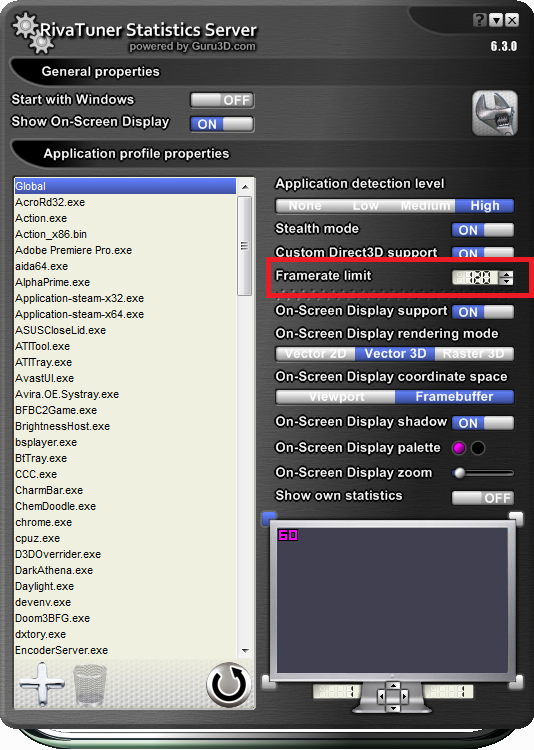534x750 pixels.
Task: Add a new application profile with plus icon
Action: tap(42, 684)
